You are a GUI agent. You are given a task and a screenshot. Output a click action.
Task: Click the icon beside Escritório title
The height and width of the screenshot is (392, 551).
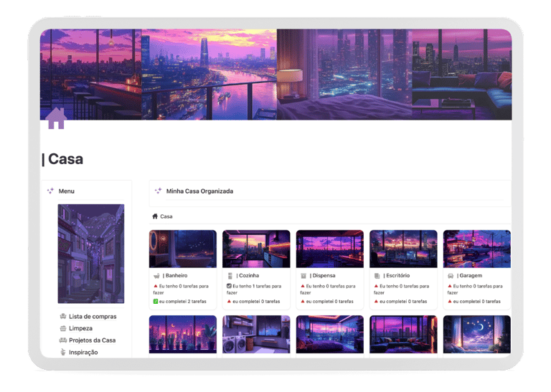point(377,276)
